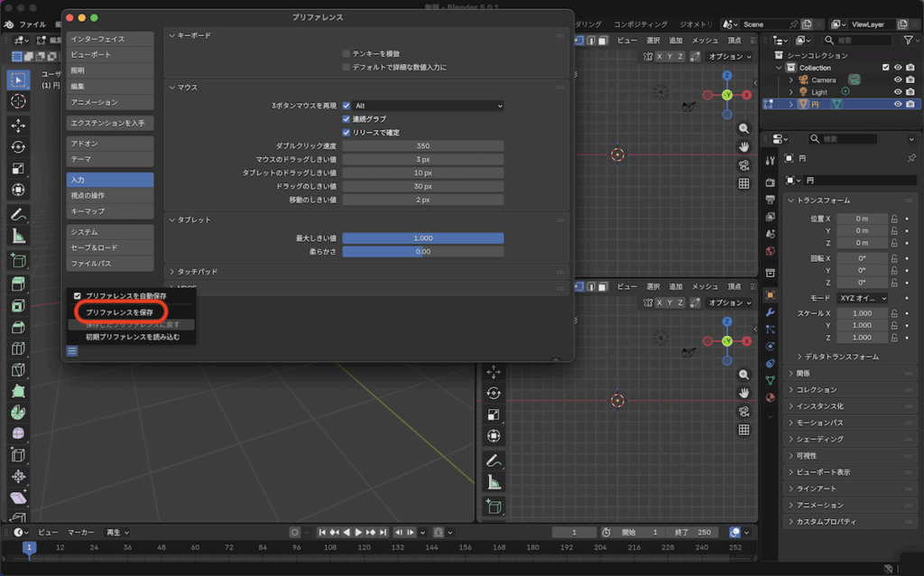Toggle プリファレンスを自動保存 checkbox
This screenshot has width=924, height=576.
[78, 296]
